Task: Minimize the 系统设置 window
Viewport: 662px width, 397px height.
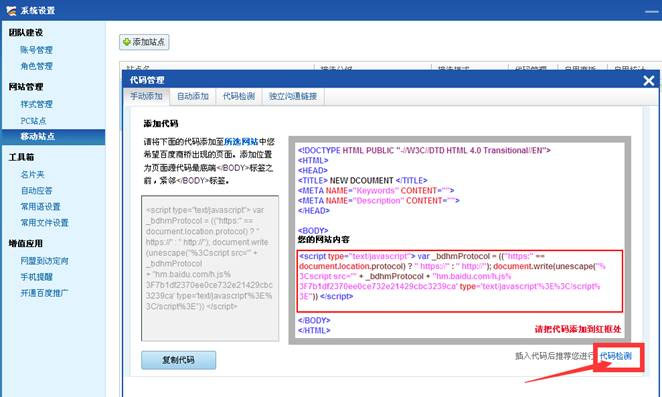Action: (651, 12)
